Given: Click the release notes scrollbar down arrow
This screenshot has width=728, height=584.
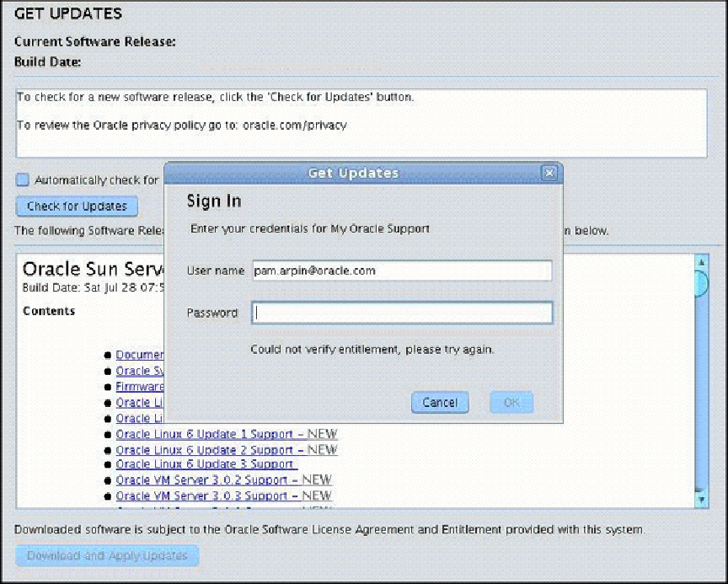Looking at the screenshot, I should [x=702, y=500].
